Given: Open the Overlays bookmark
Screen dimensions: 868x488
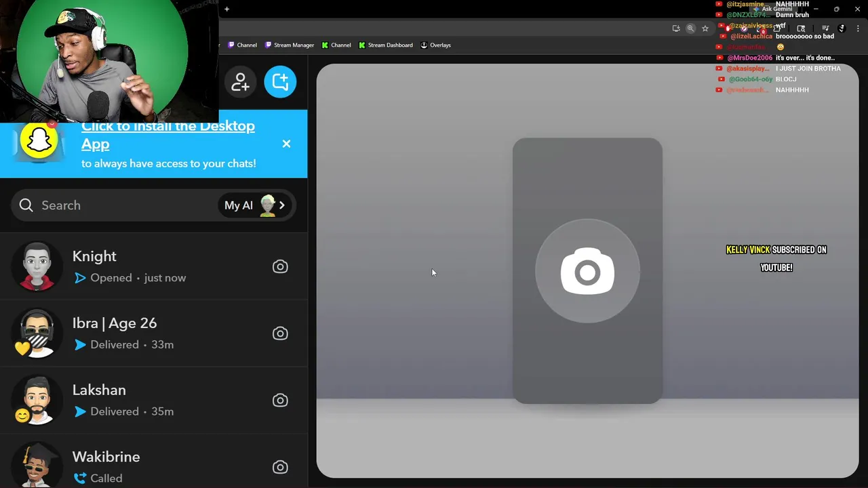Looking at the screenshot, I should coord(435,45).
